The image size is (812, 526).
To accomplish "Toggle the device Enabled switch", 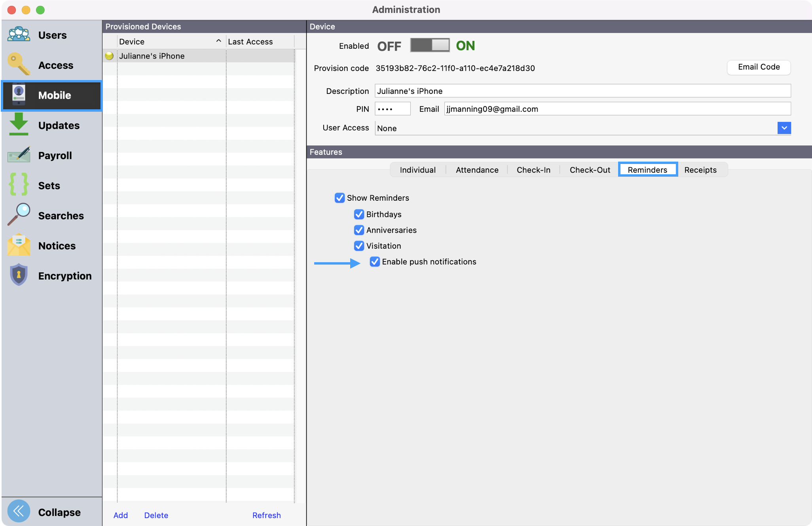I will coord(430,45).
